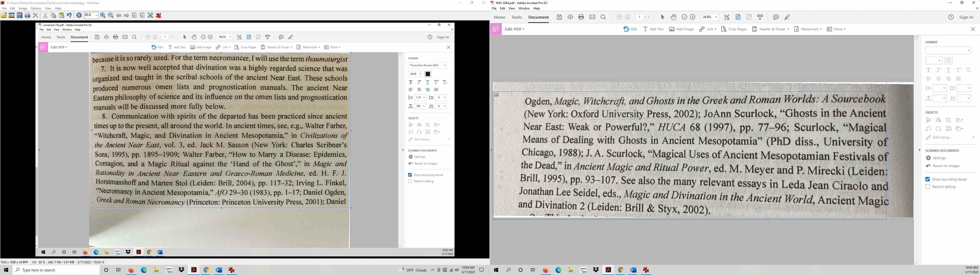Click the envelope email icon in IMG-3084.pdf window
Image resolution: width=980 pixels, height=275 pixels.
click(x=592, y=17)
